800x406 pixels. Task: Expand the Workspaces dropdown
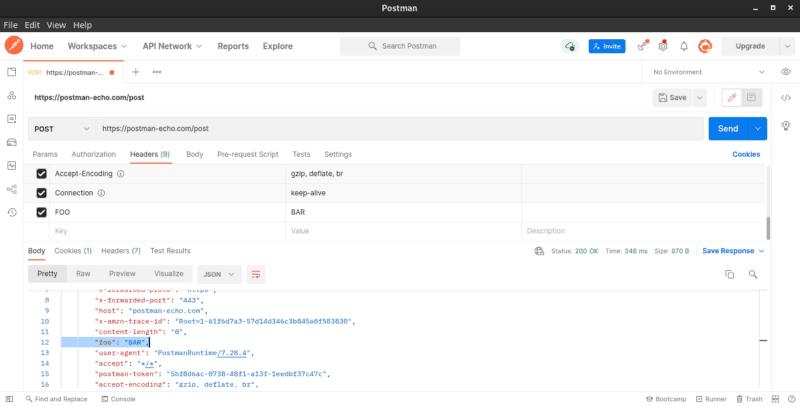coord(97,46)
